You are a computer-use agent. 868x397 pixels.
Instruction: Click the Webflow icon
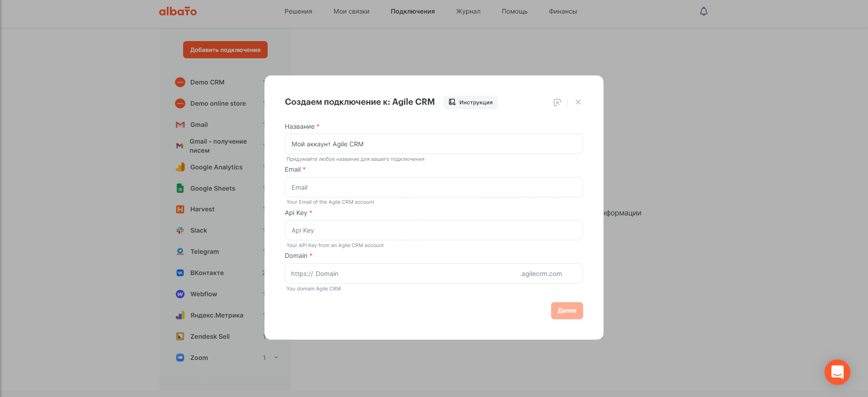(x=180, y=294)
